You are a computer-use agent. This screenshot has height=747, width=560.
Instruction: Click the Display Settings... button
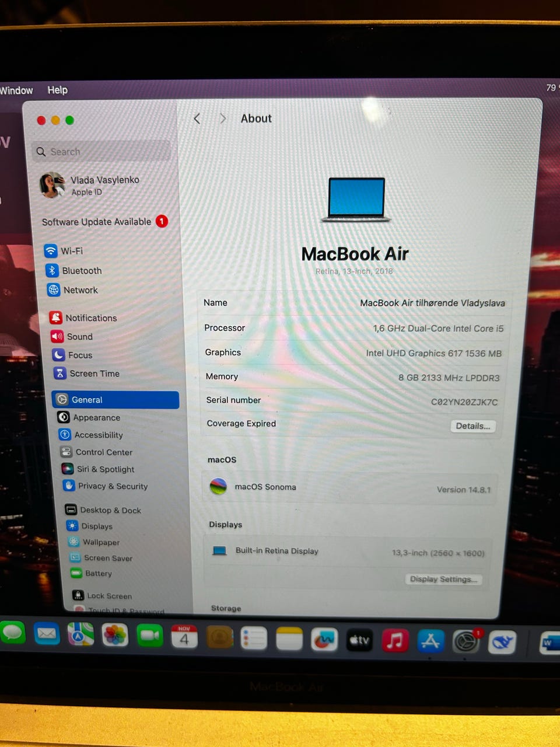pyautogui.click(x=443, y=579)
